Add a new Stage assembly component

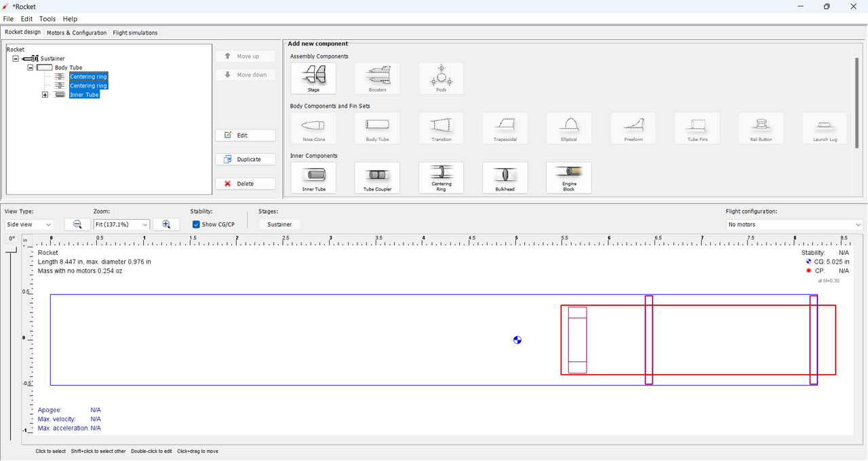click(x=313, y=79)
